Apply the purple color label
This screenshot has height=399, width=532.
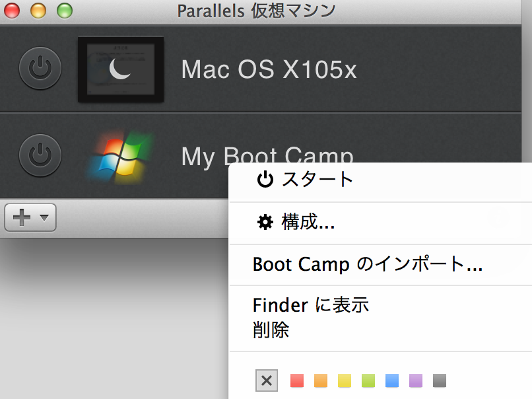(x=416, y=381)
